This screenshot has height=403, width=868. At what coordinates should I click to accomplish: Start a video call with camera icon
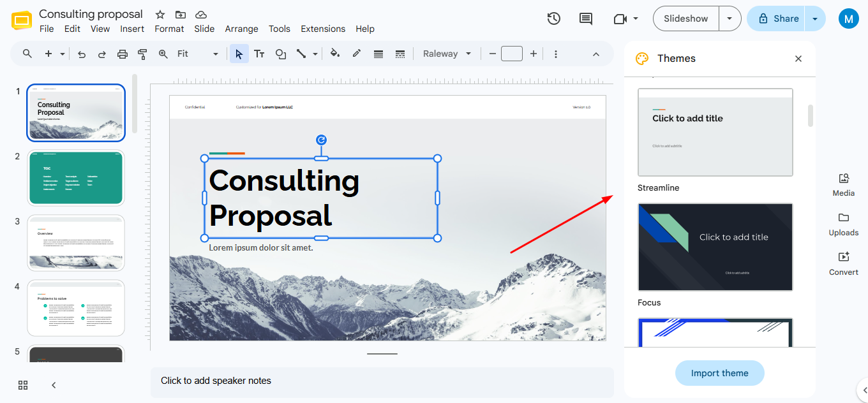620,19
